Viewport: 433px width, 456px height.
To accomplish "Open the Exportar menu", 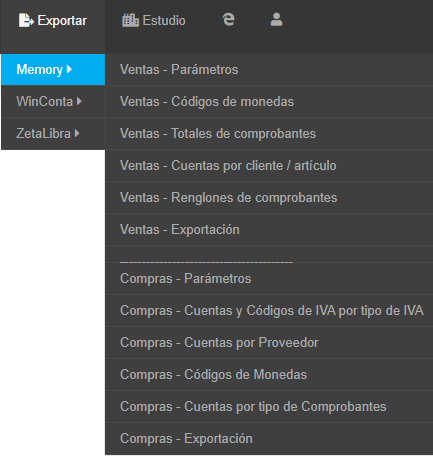I will [53, 21].
